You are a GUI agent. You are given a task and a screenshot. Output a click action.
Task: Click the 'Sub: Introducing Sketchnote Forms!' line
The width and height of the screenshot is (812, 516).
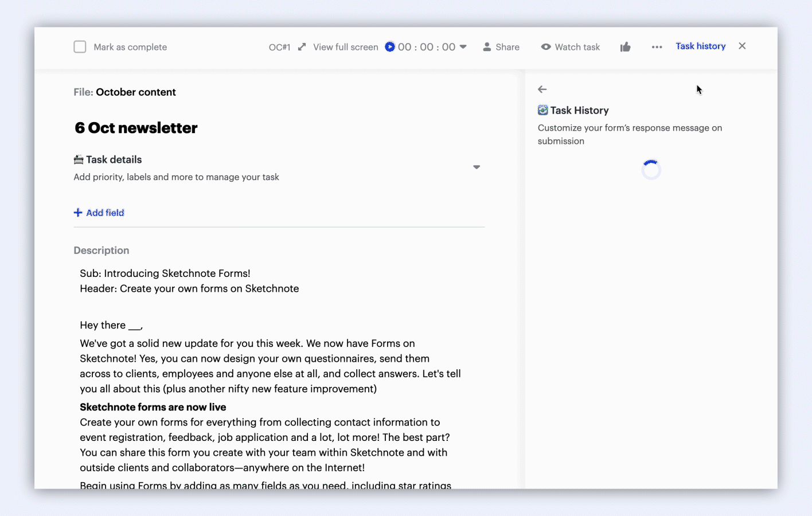click(165, 273)
